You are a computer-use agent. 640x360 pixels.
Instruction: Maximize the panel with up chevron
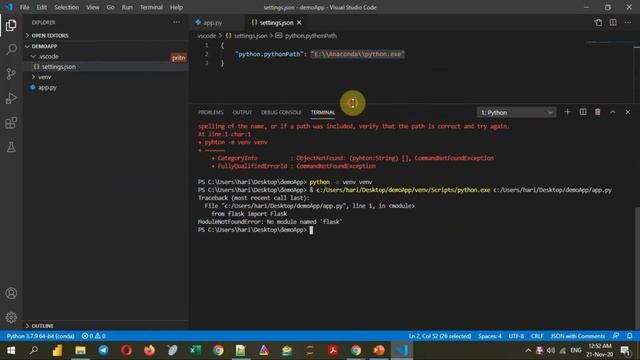[613, 112]
